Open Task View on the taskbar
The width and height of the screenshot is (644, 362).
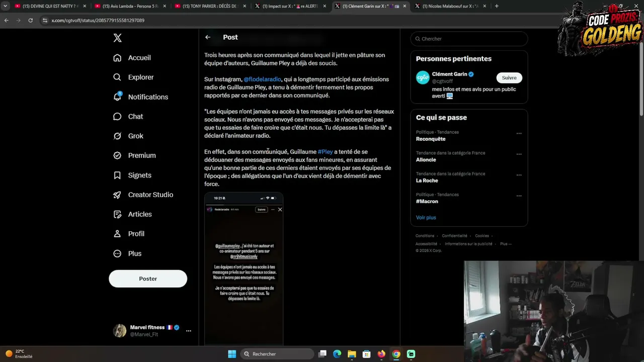click(323, 354)
